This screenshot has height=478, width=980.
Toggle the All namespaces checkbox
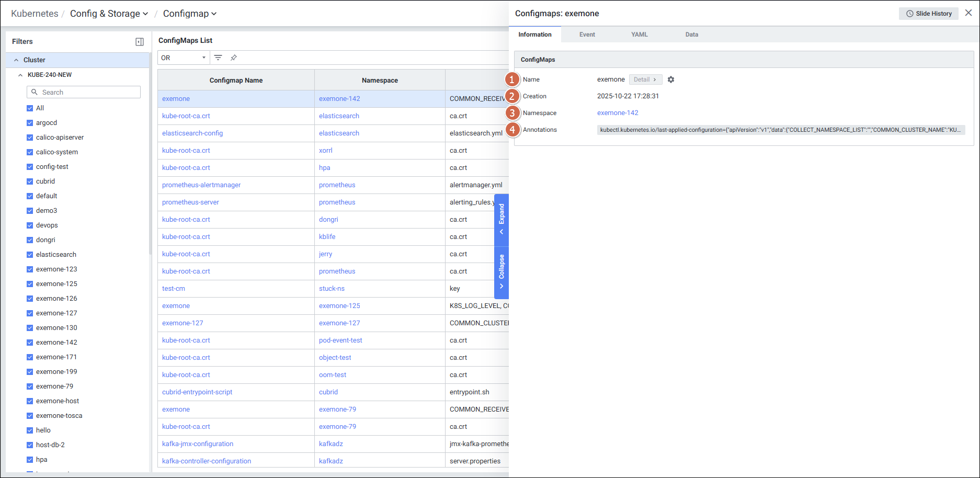(30, 108)
